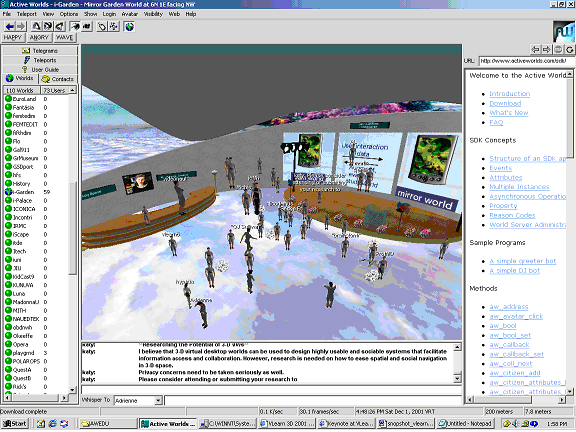Click the up arrow above the worlds list scrollbar
Image resolution: width=576 pixels, height=432 pixels.
(72, 90)
